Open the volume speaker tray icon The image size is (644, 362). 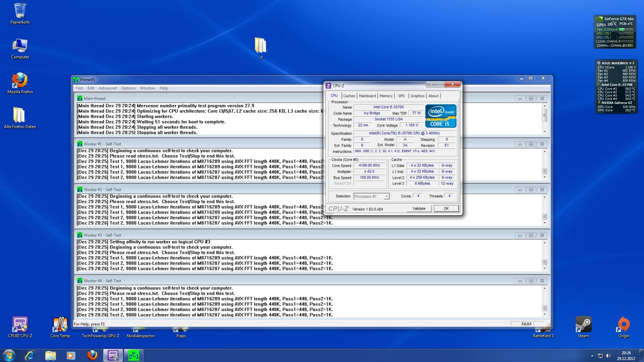click(x=608, y=356)
